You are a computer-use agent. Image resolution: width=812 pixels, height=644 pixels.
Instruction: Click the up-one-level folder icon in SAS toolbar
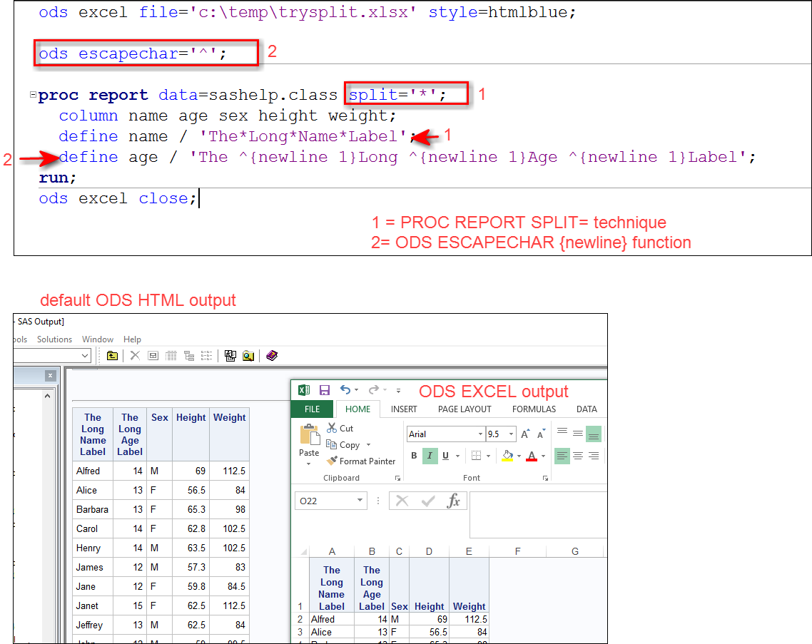point(112,355)
